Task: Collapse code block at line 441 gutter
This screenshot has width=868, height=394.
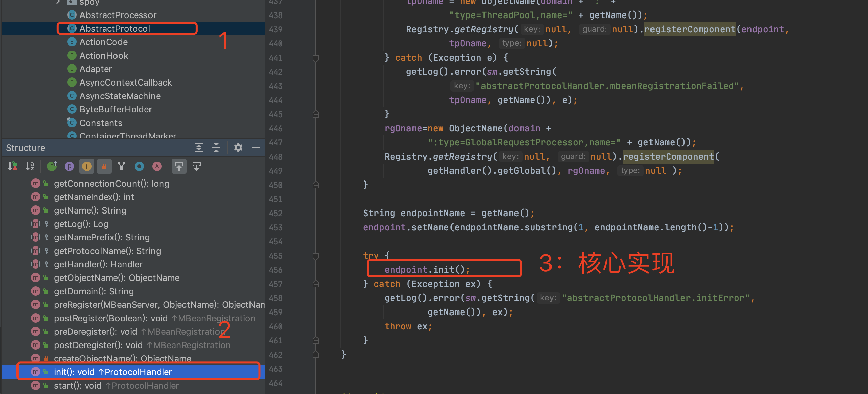Action: pyautogui.click(x=316, y=58)
